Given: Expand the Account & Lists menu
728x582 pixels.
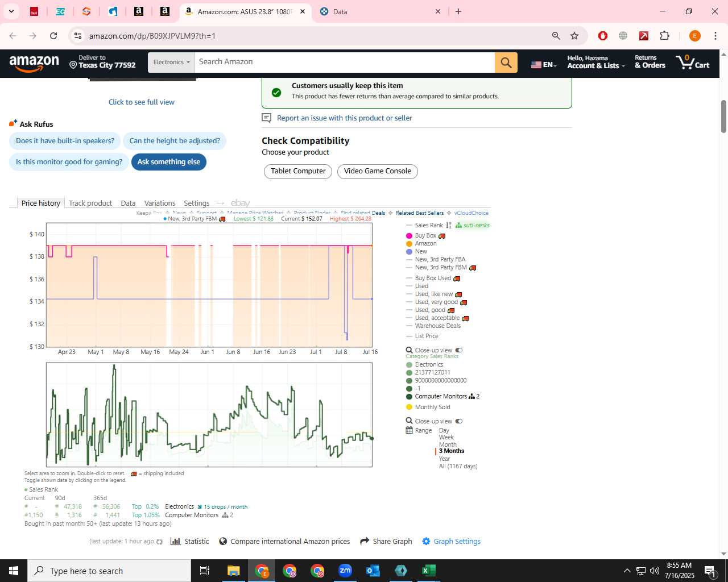Looking at the screenshot, I should tap(595, 62).
